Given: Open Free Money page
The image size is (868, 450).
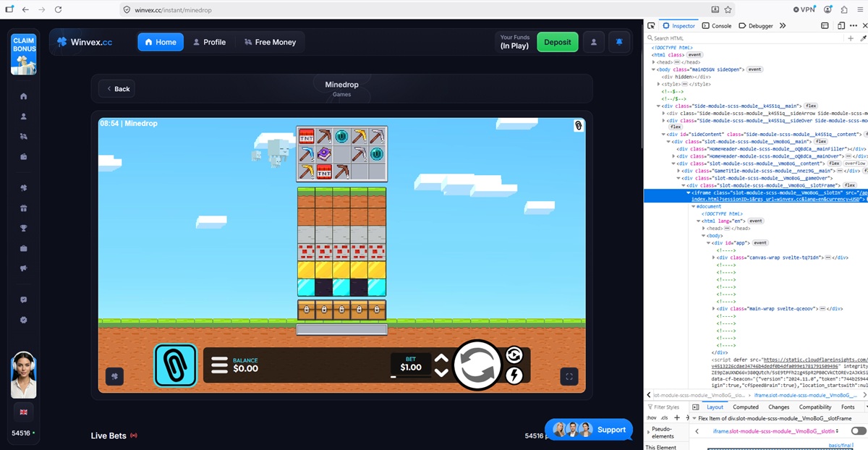Looking at the screenshot, I should coord(270,42).
